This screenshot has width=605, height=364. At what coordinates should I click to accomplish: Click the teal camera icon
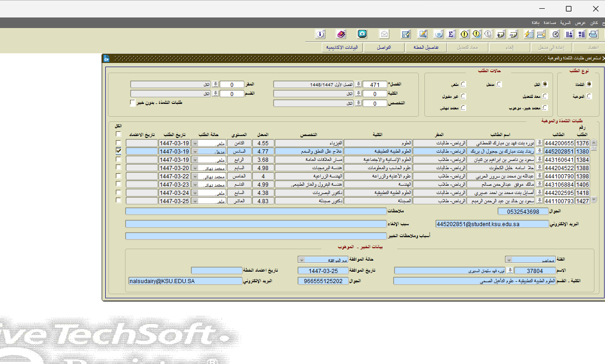tap(362, 34)
